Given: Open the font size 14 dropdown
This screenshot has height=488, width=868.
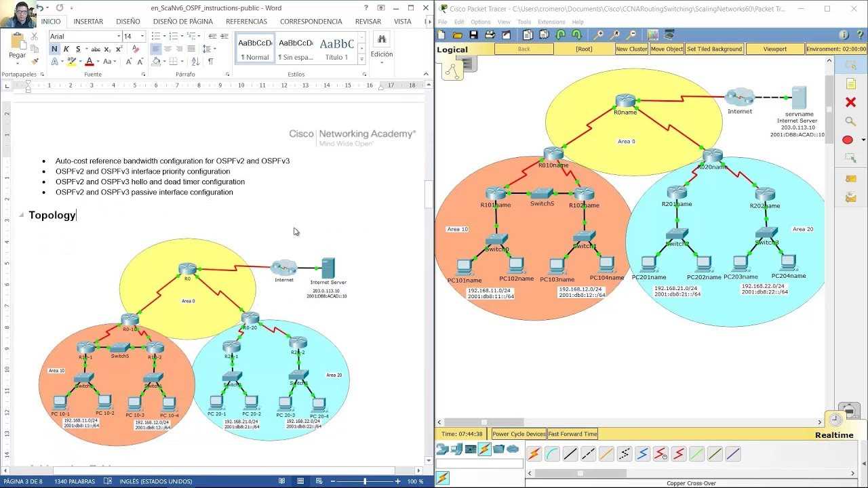Looking at the screenshot, I should pyautogui.click(x=142, y=36).
